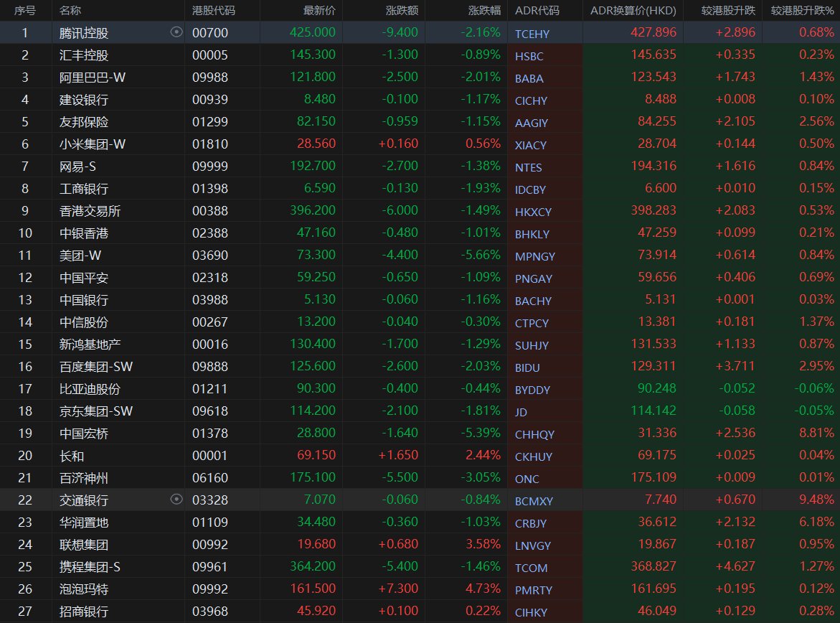This screenshot has width=840, height=623.
Task: Open the TCEHY ADR code
Action: coord(532,34)
